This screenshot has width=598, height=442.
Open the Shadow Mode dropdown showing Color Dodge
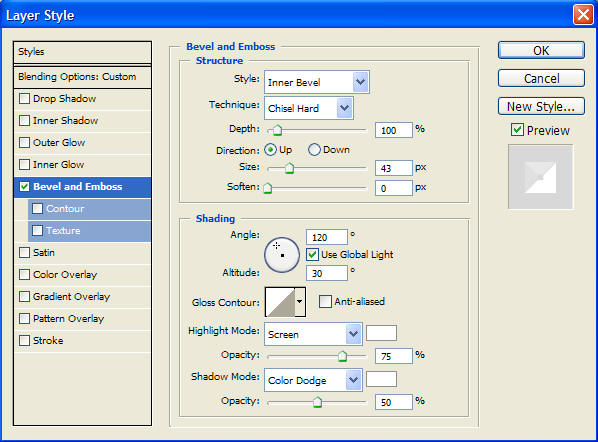pos(313,380)
